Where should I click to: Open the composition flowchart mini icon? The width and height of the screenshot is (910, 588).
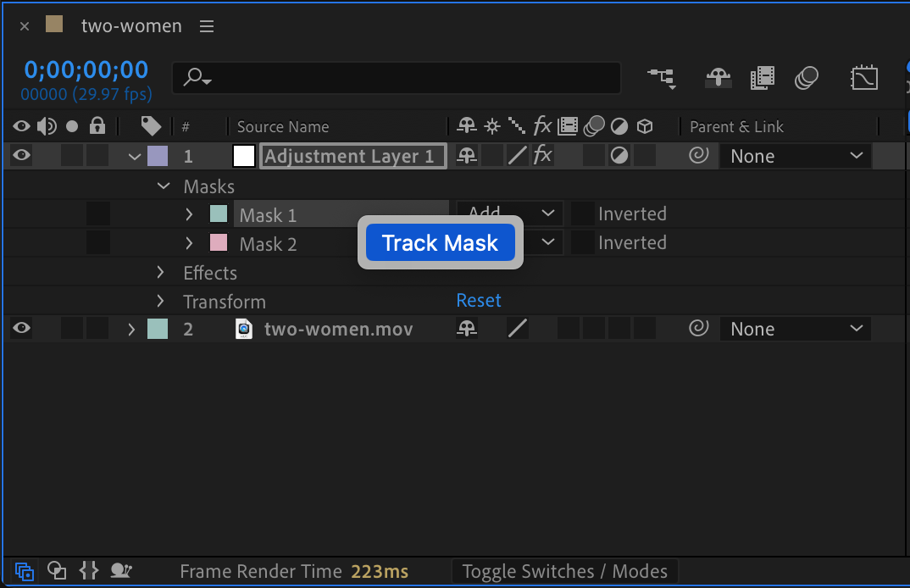point(662,78)
